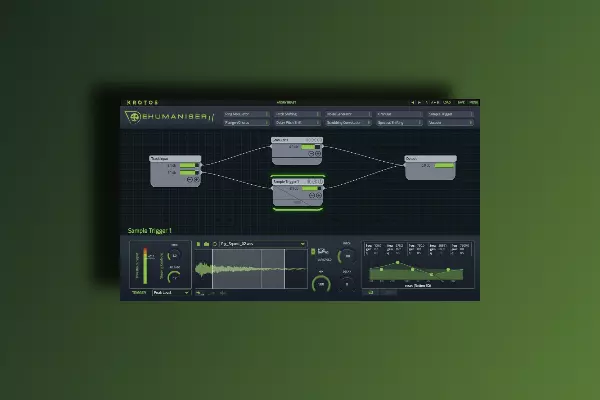Click the upper knob left of the EQ panel
The image size is (600, 400).
click(347, 256)
